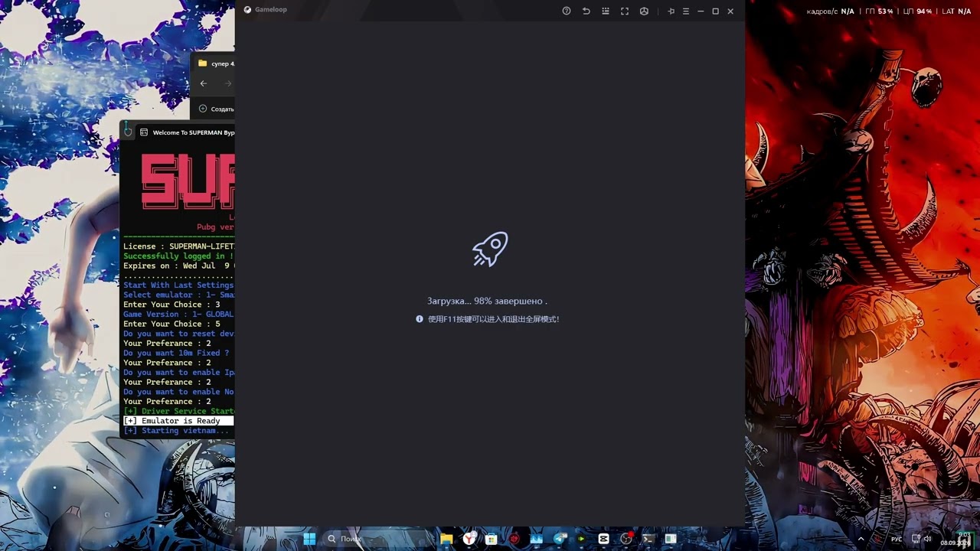Click the "Expires on : Wed Jul 9" line
The image size is (980, 551).
point(179,266)
